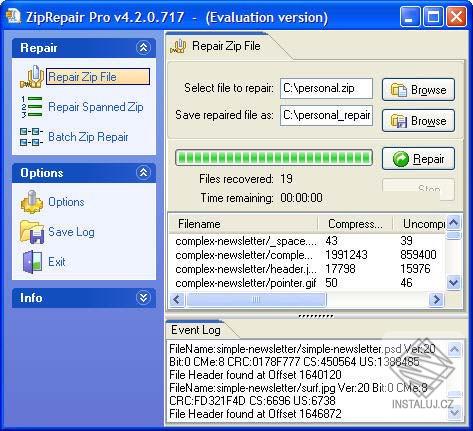Click the Exit door icon

point(32,262)
